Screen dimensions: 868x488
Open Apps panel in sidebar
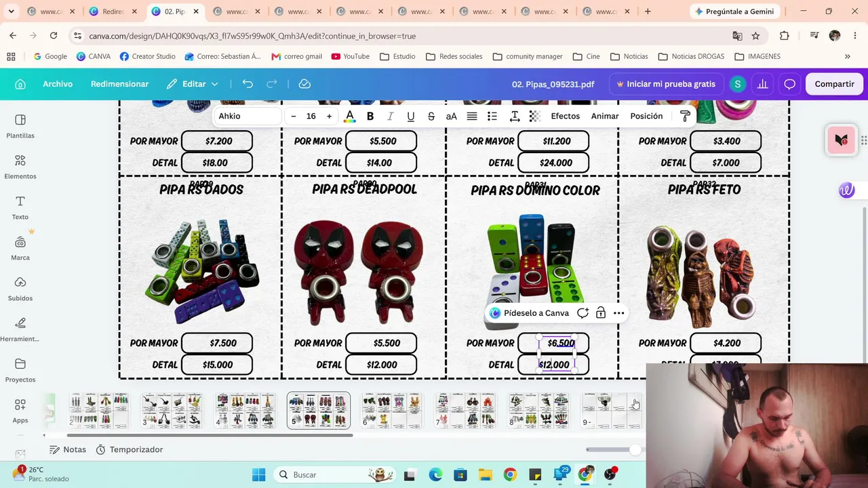20,411
